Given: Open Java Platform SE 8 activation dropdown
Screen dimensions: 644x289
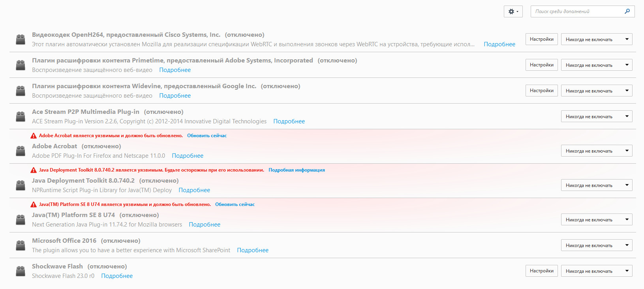Looking at the screenshot, I should (x=596, y=219).
